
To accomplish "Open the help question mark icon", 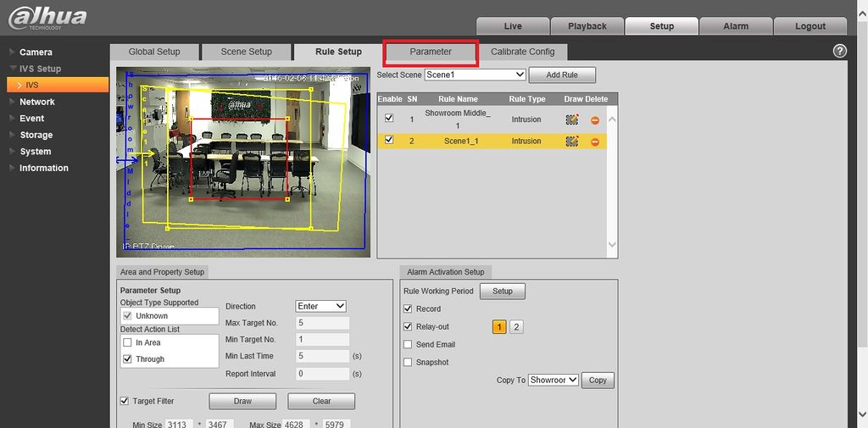I will pos(840,51).
